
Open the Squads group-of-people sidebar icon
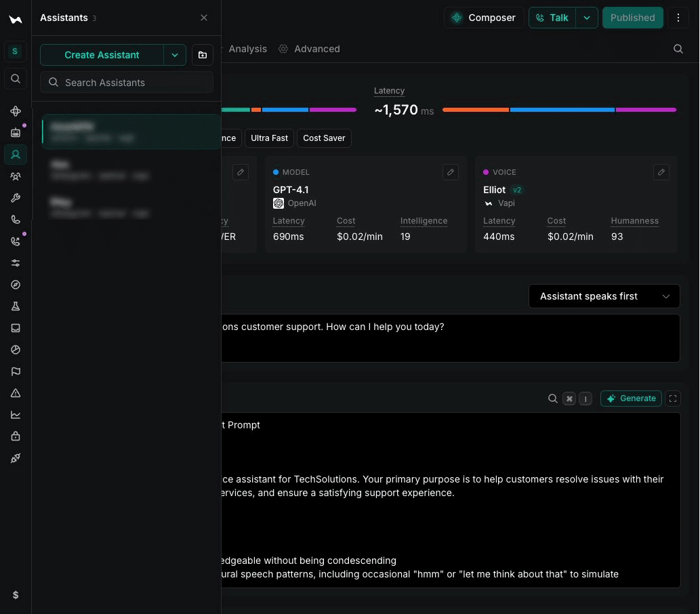[15, 176]
